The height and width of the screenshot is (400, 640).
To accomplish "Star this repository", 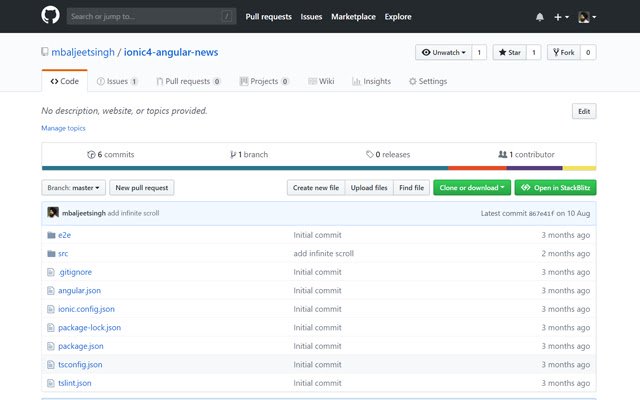I will tap(509, 52).
